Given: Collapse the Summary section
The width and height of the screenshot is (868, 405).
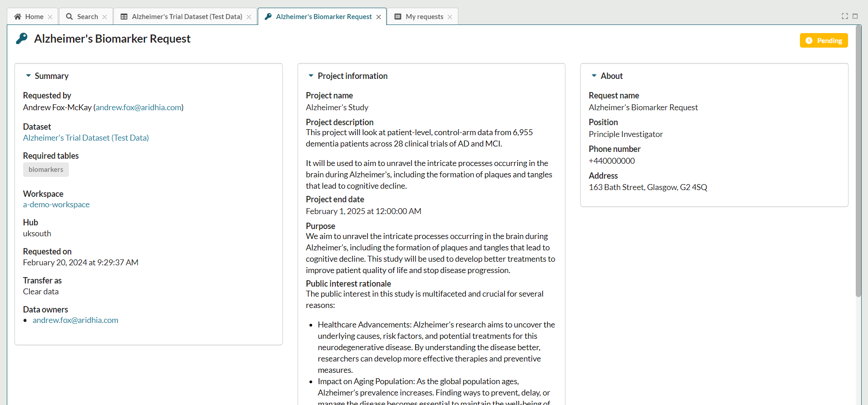Looking at the screenshot, I should [x=29, y=76].
